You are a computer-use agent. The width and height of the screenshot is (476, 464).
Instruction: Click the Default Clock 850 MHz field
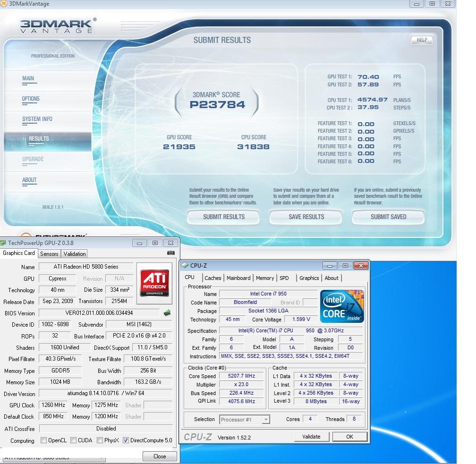click(53, 416)
